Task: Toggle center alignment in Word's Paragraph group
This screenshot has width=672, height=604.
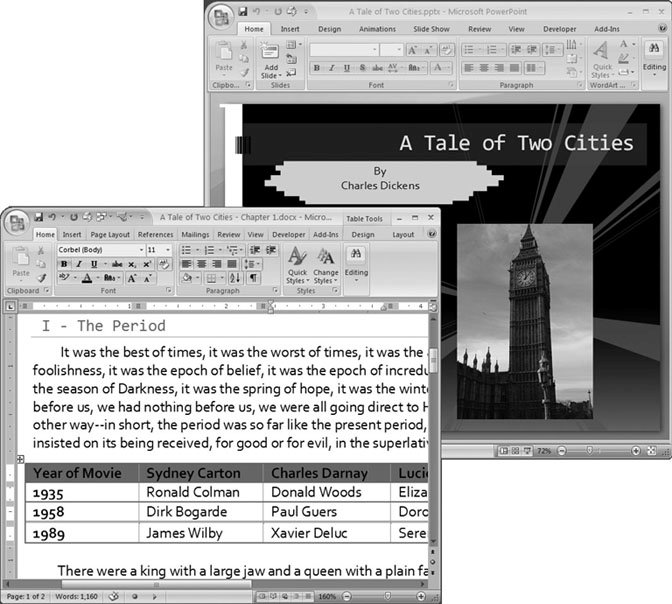Action: pos(201,264)
